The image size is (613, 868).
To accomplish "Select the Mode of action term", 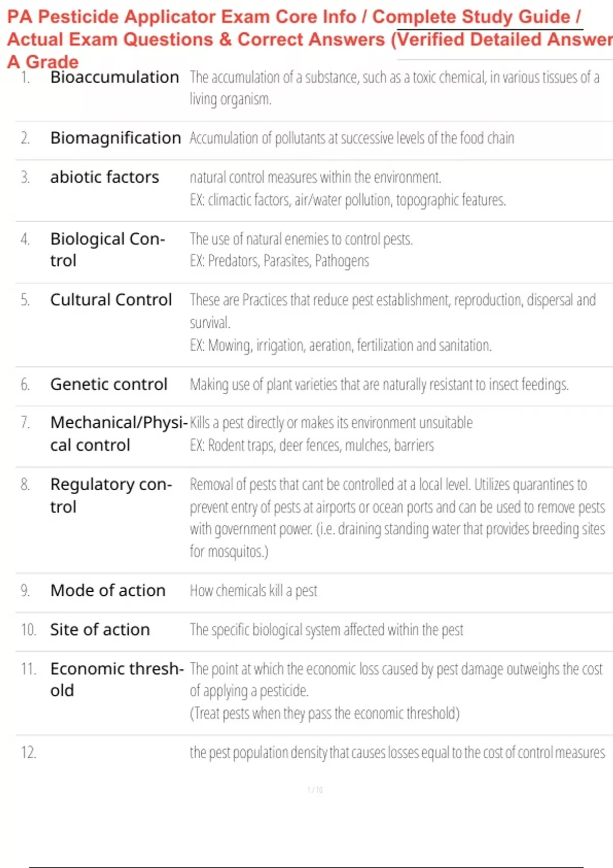I will (x=108, y=590).
